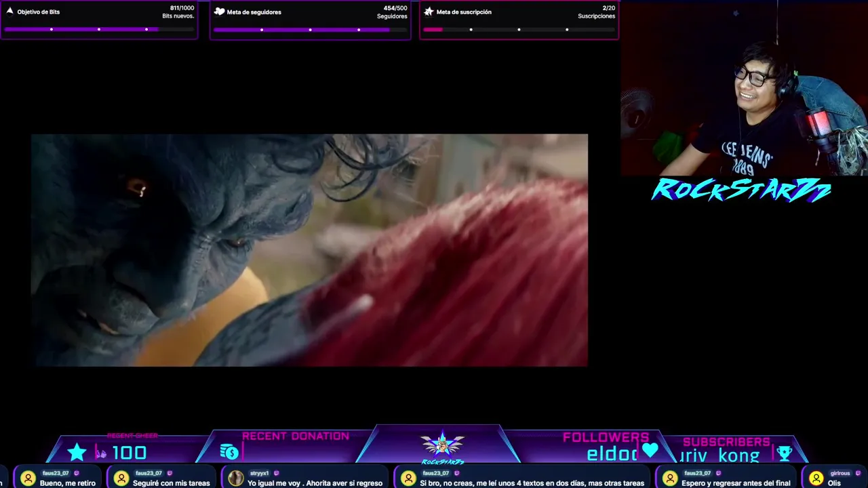Viewport: 868px width, 488px height.
Task: Click the dollar coin icon under Recent Donation
Action: (x=229, y=452)
